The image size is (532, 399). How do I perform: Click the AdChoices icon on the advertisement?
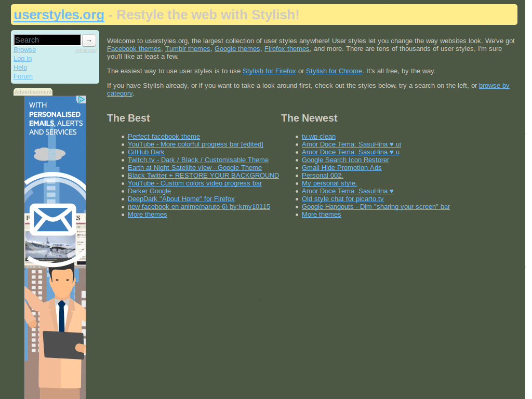(82, 99)
